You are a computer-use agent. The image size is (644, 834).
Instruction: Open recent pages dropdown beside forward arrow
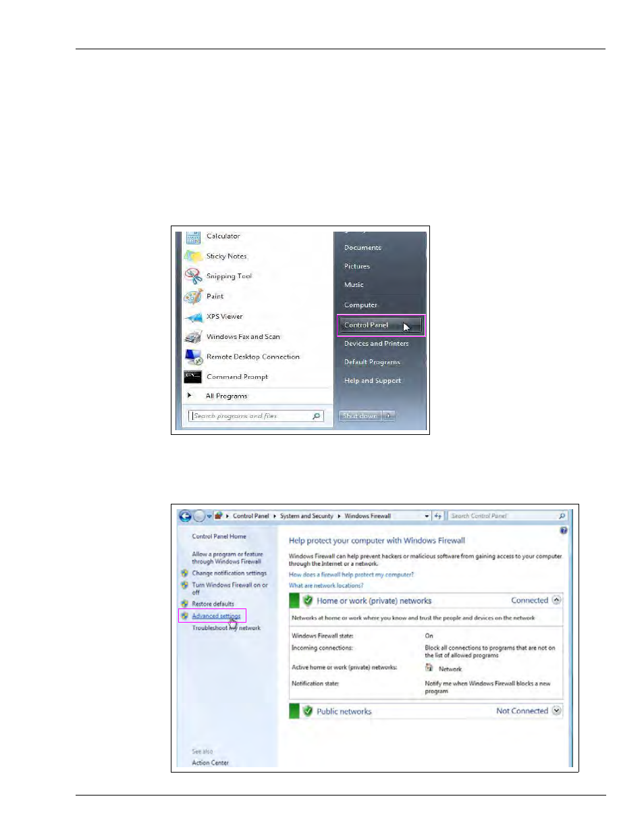[x=209, y=516]
